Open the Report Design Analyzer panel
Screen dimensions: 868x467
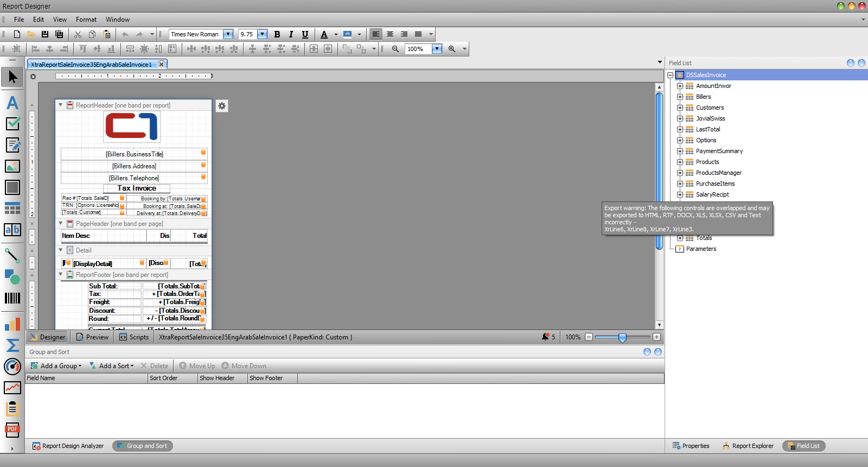tap(68, 446)
